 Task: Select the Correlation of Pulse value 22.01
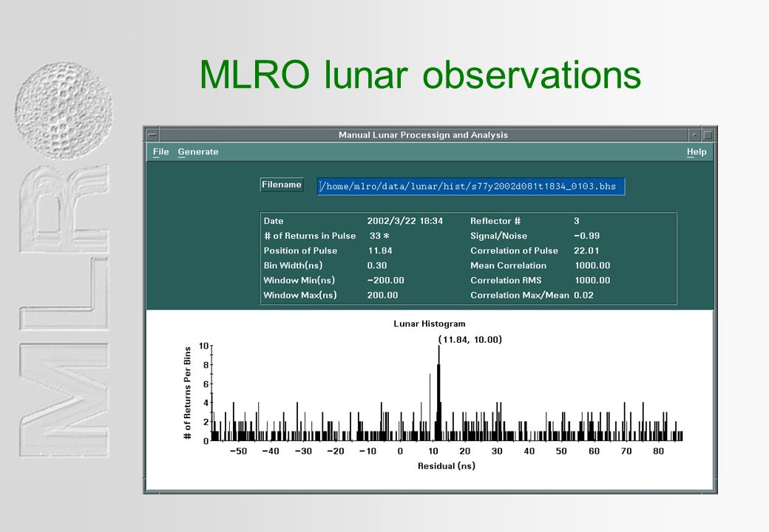click(x=586, y=250)
